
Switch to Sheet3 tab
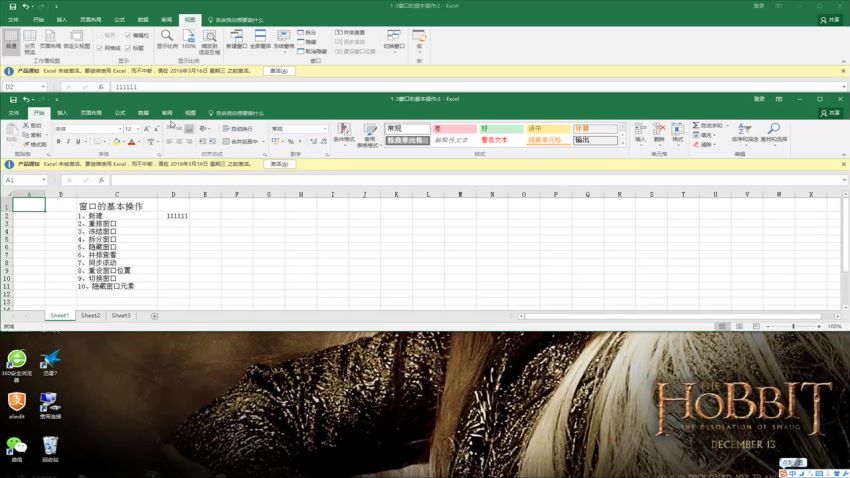tap(121, 315)
